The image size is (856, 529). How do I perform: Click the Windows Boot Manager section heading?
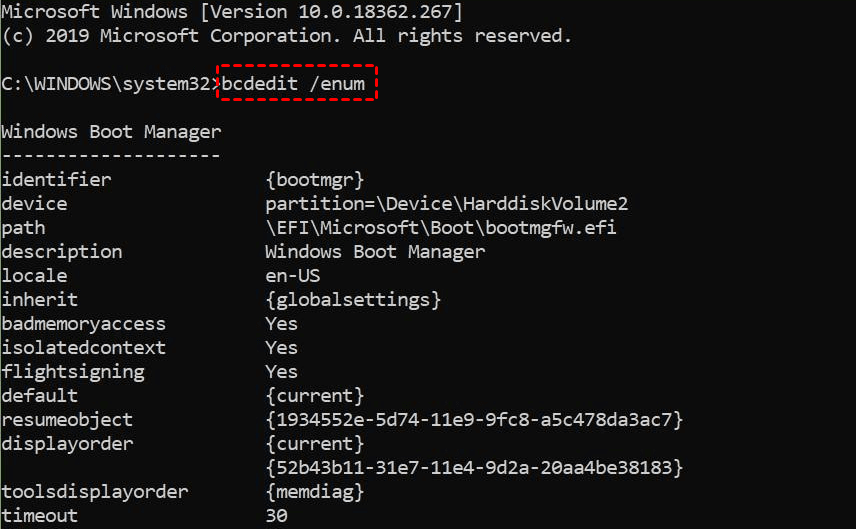111,132
